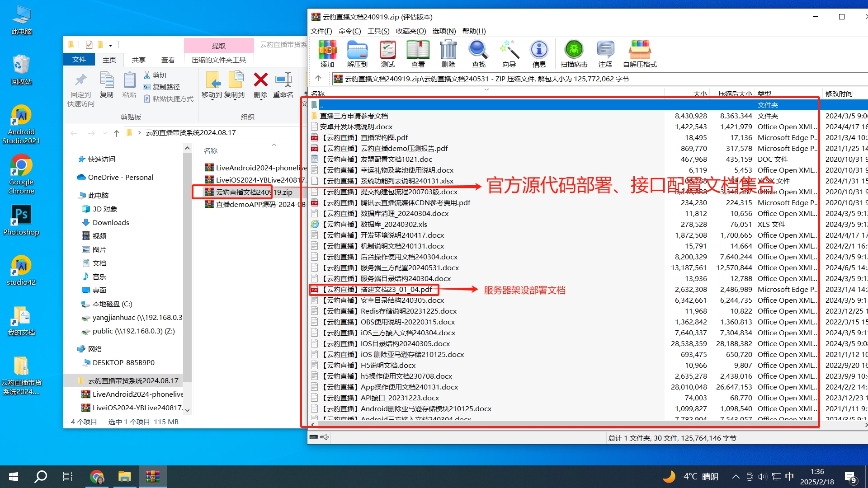Select Quick Access (快速访问) in nav pane
868x488 pixels.
[97, 159]
